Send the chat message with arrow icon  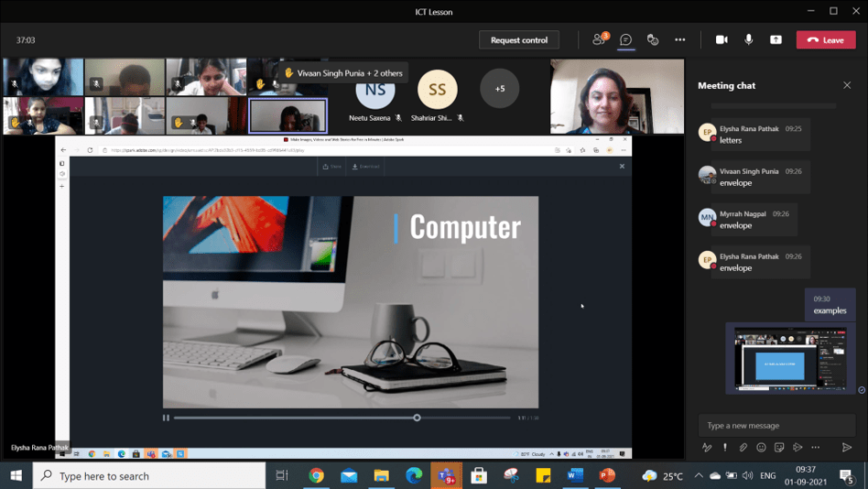click(x=847, y=447)
